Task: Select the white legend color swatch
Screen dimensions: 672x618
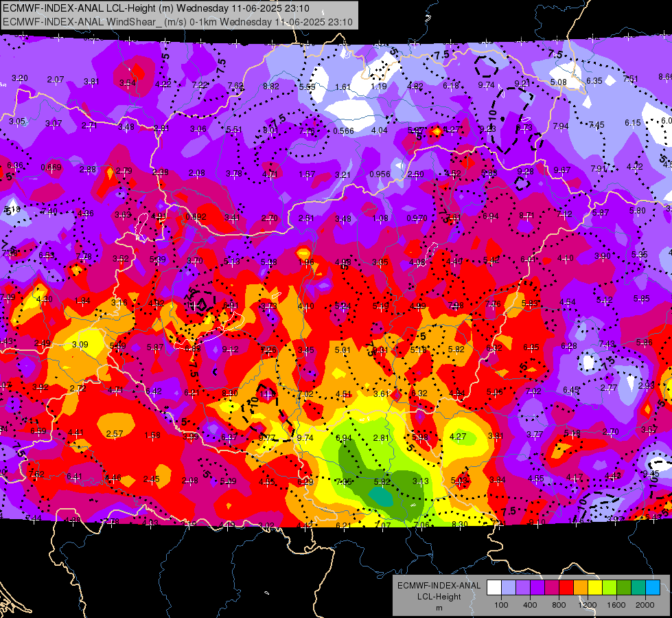Action: click(x=494, y=588)
